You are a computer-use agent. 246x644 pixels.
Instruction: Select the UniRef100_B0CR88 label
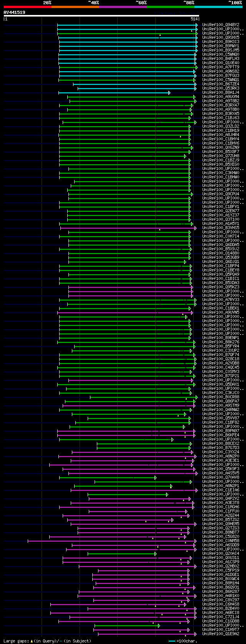(x=221, y=397)
